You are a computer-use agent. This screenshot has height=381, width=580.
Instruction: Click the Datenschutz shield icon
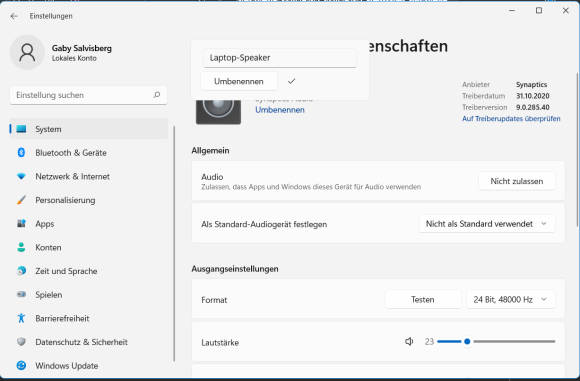pyautogui.click(x=21, y=342)
